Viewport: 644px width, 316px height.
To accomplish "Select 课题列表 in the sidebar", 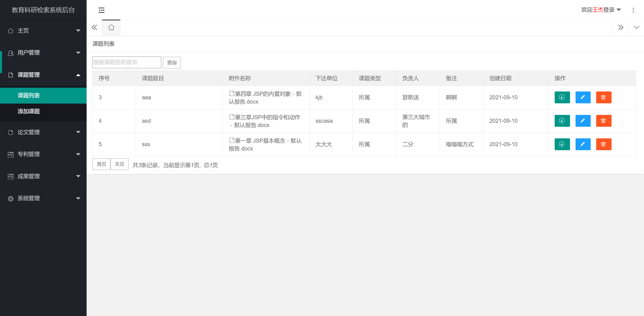I will pyautogui.click(x=29, y=96).
